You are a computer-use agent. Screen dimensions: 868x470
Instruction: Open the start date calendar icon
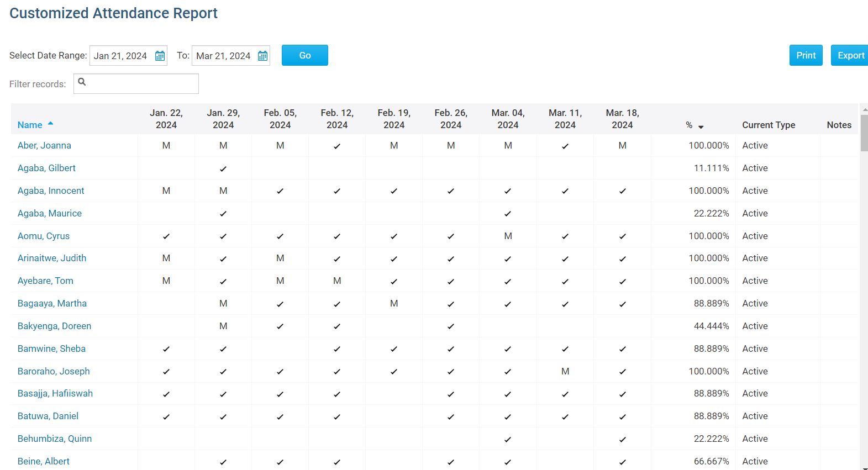coord(160,56)
